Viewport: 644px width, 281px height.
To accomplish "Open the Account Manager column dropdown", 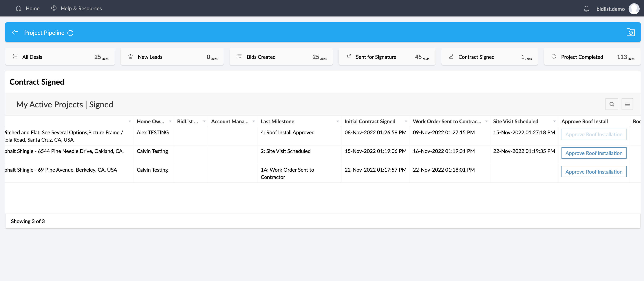I will pyautogui.click(x=254, y=121).
